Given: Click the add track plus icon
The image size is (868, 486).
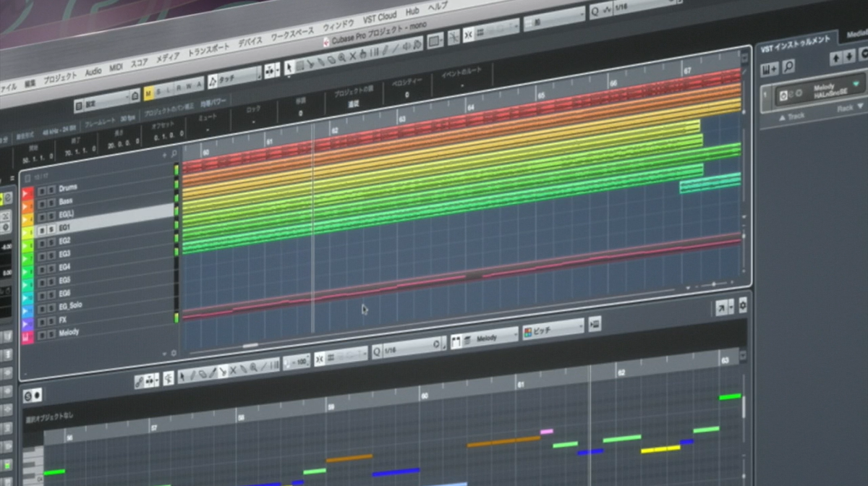Looking at the screenshot, I should (165, 155).
